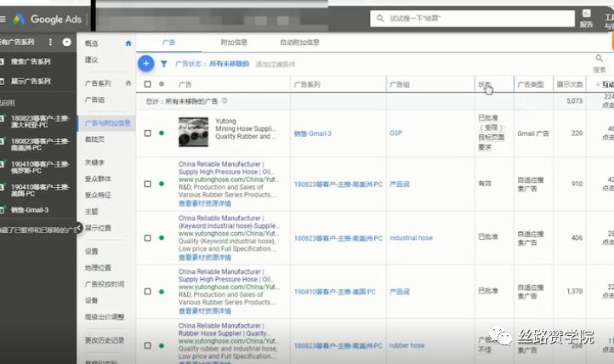
Task: Tick the checkbox for the 190410 美国 ad row
Action: click(x=148, y=291)
